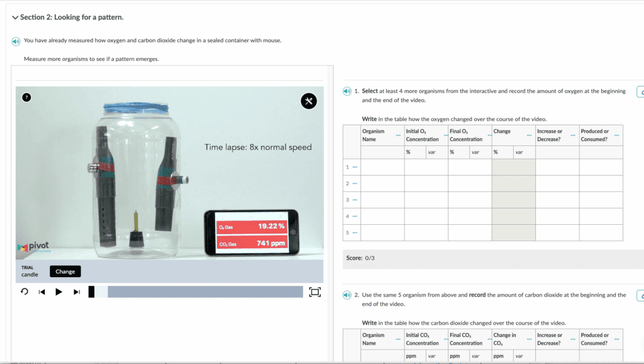The image size is (644, 364).
Task: Collapse Section 2: Looking for a pattern
Action: (x=15, y=17)
